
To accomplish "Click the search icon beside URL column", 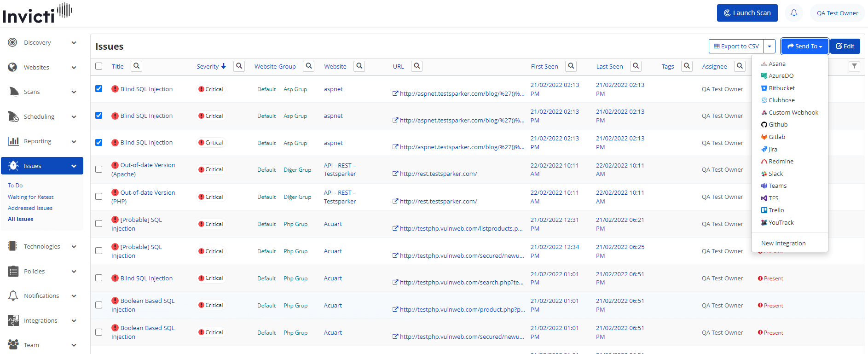I will tap(417, 66).
